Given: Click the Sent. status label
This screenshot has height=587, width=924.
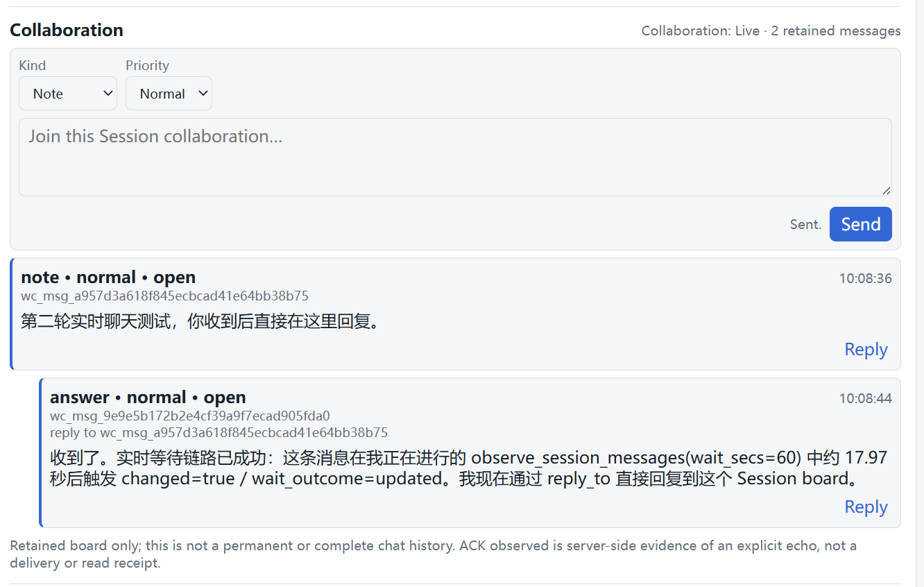Looking at the screenshot, I should [805, 224].
